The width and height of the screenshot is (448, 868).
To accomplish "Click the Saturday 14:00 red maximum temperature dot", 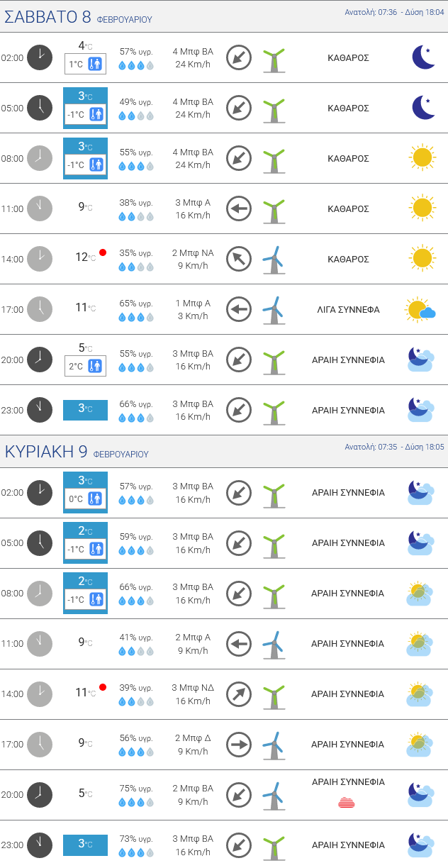I will pyautogui.click(x=103, y=252).
